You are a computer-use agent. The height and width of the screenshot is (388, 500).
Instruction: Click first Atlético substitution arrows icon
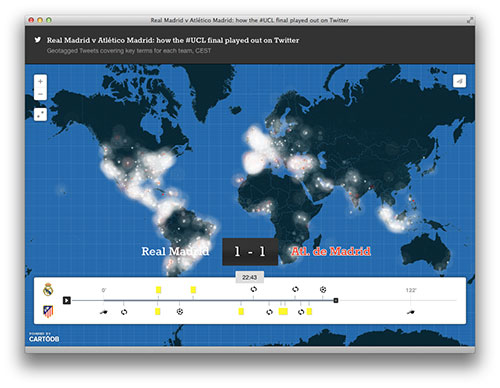coord(124,312)
